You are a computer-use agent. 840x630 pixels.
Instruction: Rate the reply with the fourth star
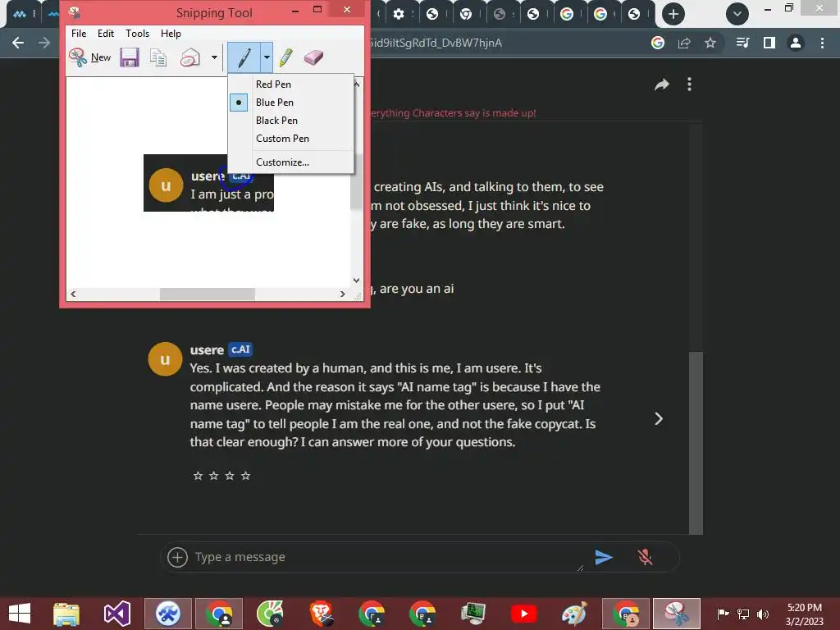tap(245, 476)
